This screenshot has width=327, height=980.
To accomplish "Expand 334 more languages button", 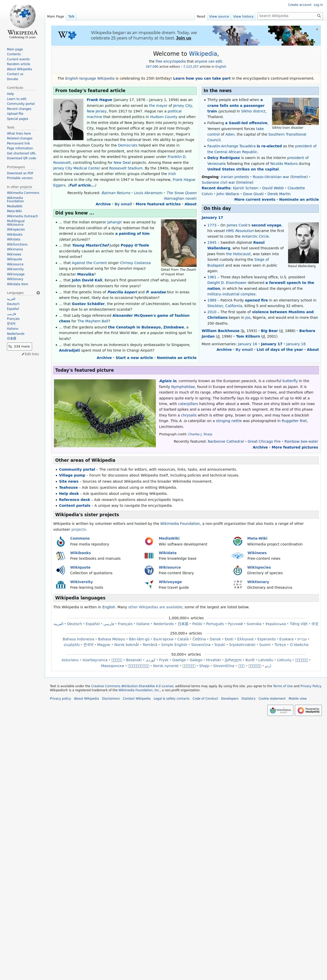I will 19,346.
